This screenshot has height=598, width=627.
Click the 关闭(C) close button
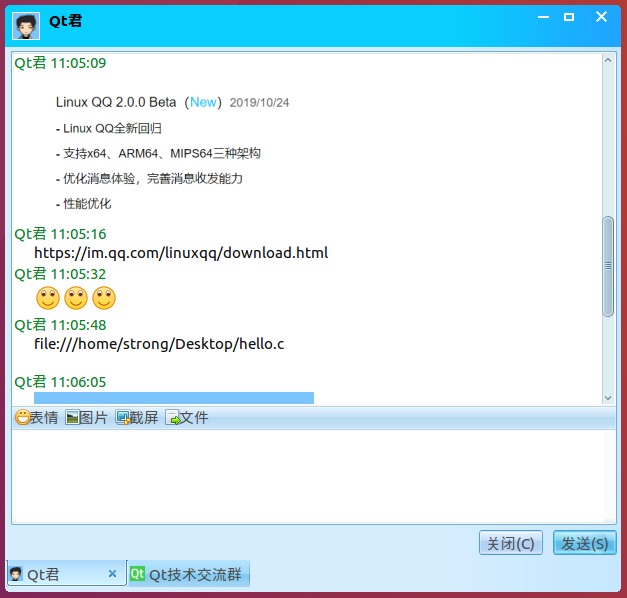click(x=511, y=543)
